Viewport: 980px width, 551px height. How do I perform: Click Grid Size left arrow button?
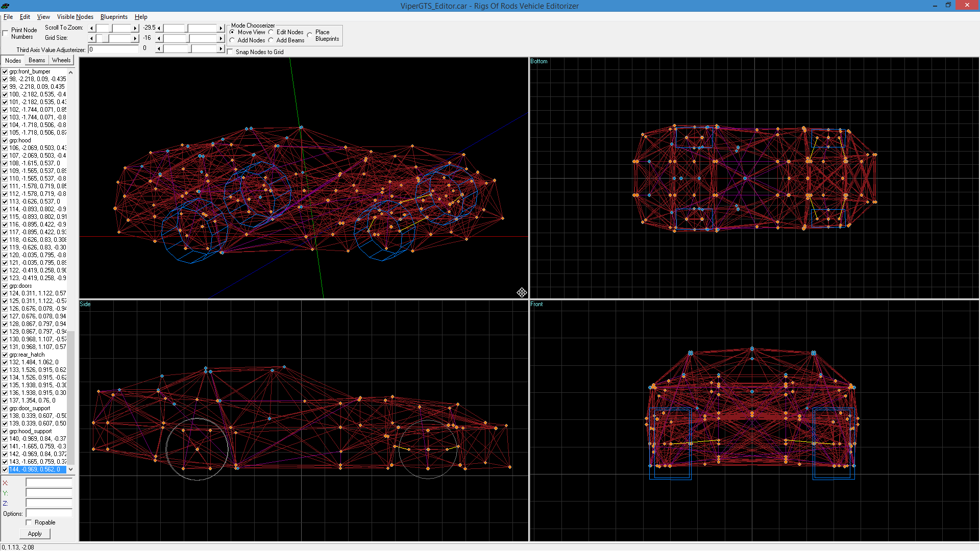point(91,38)
